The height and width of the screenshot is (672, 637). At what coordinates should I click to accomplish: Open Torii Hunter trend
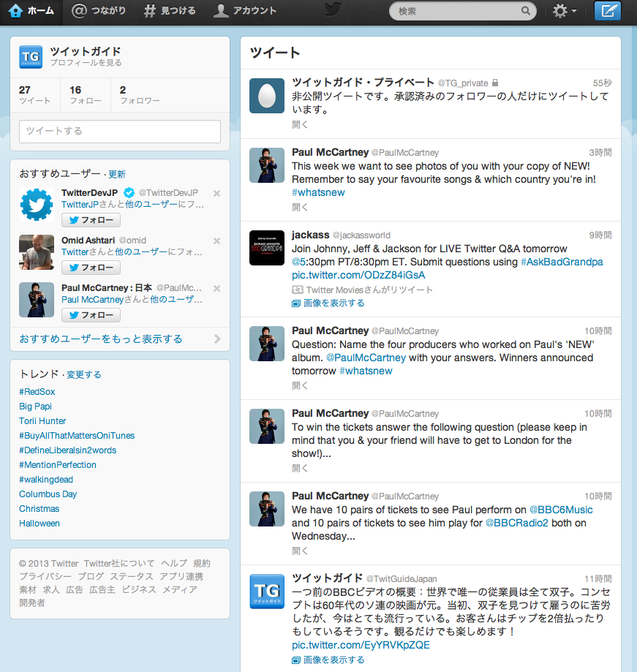coord(42,421)
